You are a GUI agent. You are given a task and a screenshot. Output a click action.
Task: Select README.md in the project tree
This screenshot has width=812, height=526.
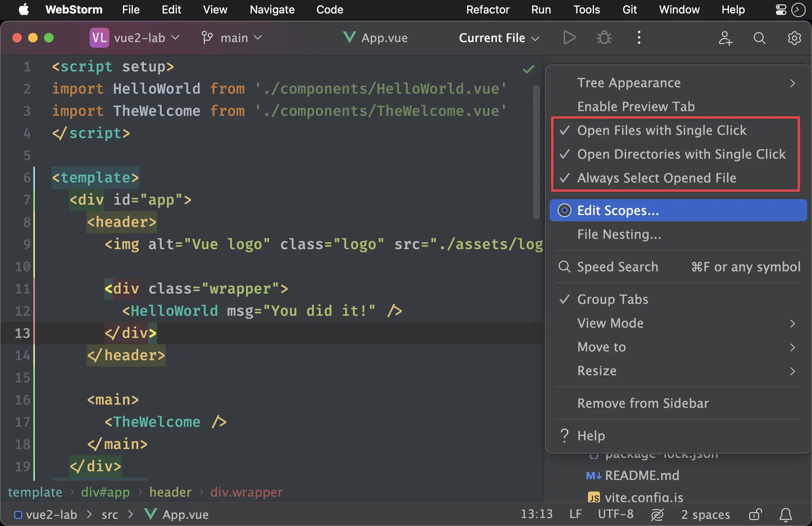coord(642,475)
